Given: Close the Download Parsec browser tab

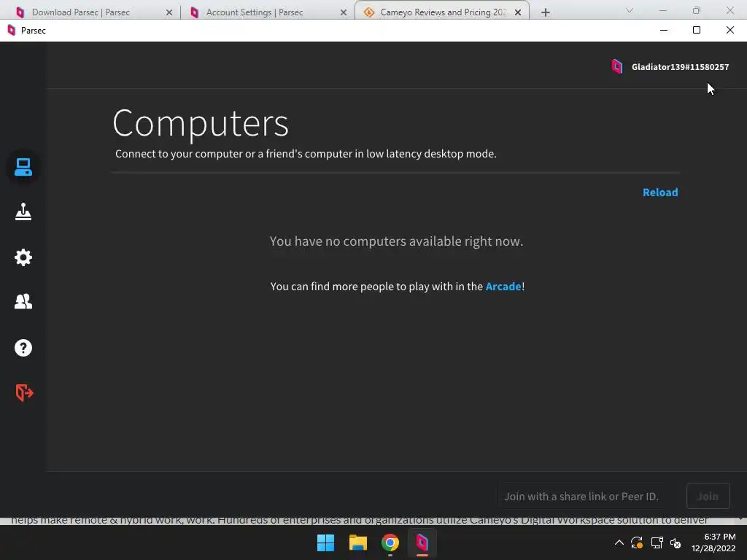Looking at the screenshot, I should [169, 12].
